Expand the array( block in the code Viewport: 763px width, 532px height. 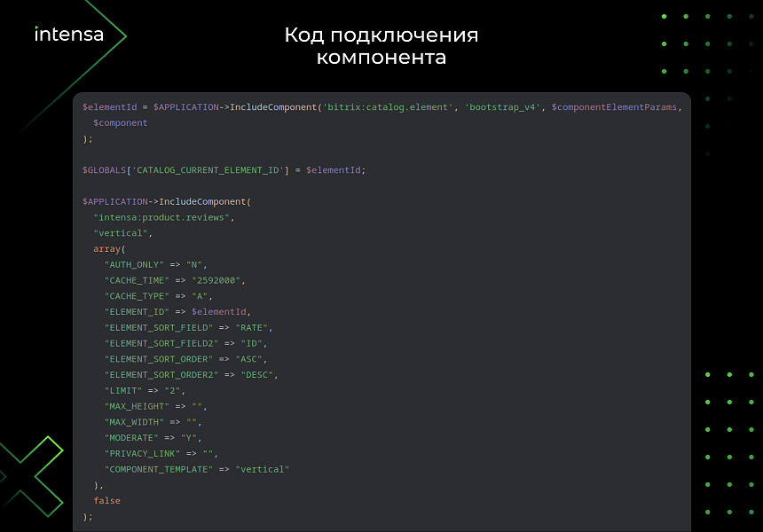pos(105,248)
